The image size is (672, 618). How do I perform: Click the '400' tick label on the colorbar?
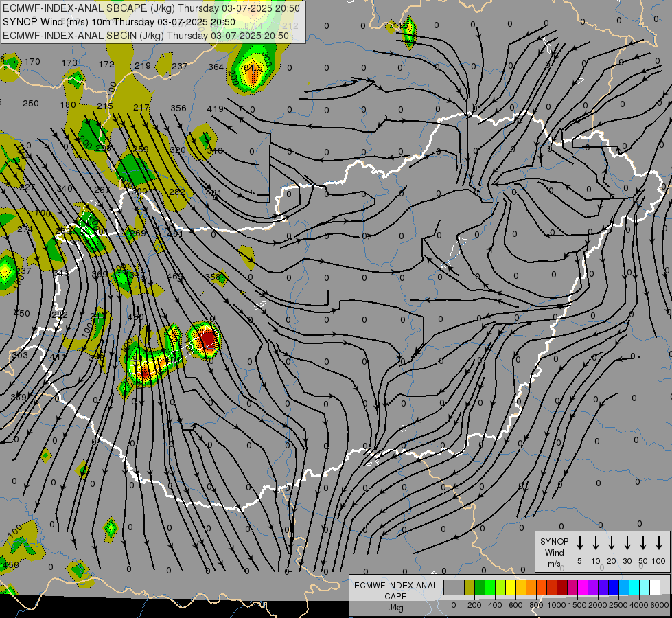click(495, 605)
